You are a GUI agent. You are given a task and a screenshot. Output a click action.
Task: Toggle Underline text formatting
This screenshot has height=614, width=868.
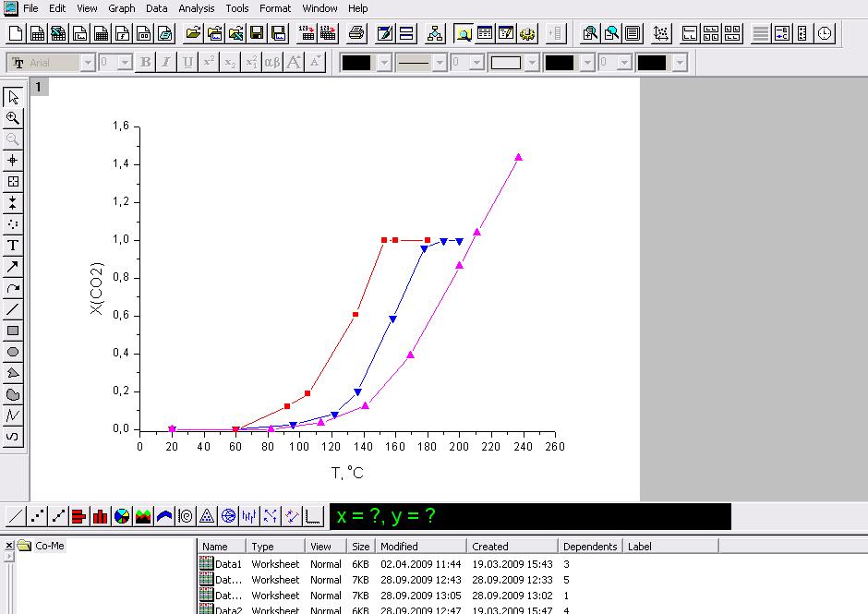188,63
